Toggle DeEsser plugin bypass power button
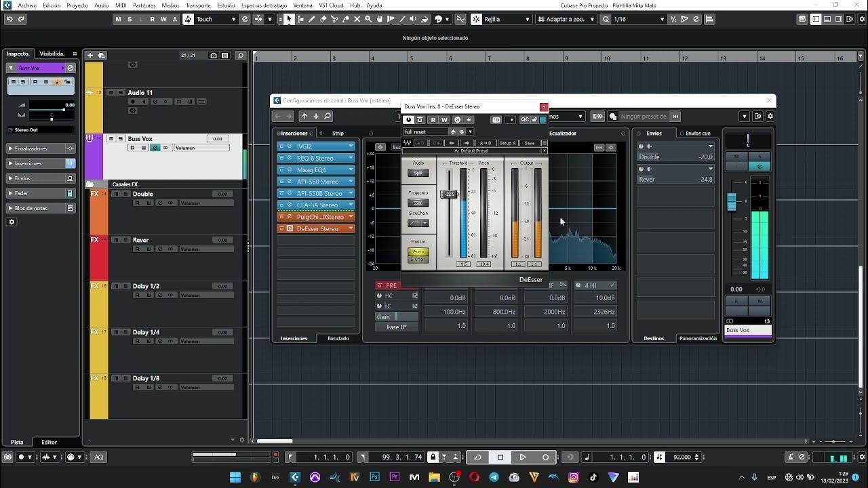The image size is (868, 488). pos(408,120)
